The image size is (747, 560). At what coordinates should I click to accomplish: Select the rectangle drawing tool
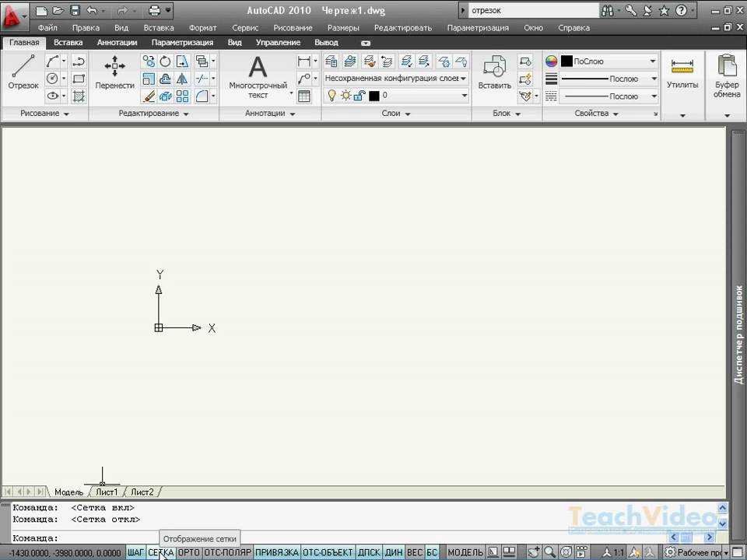tap(79, 79)
